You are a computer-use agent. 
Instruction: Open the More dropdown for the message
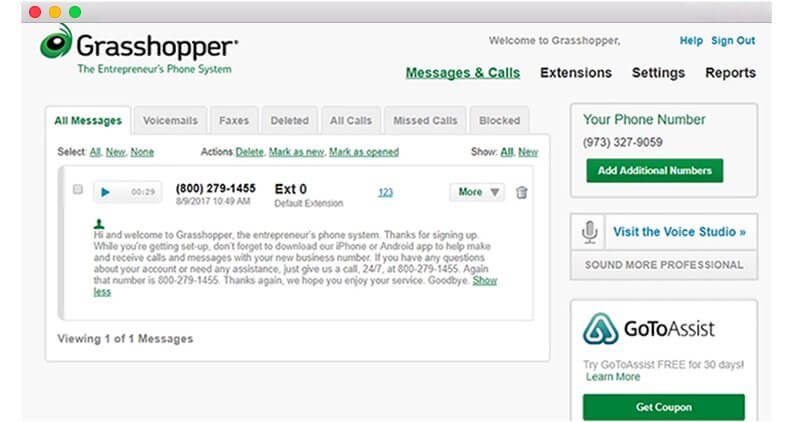click(x=477, y=192)
